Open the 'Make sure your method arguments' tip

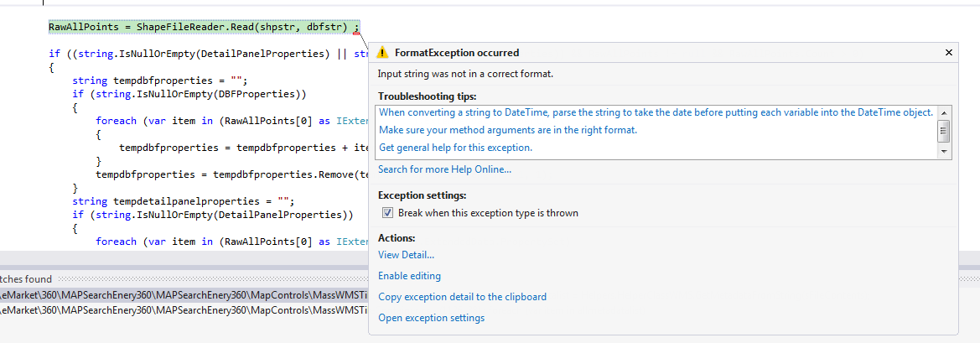508,130
